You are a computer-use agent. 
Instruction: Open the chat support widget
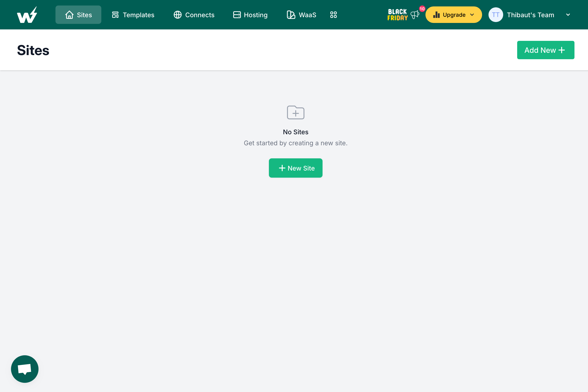click(x=25, y=369)
